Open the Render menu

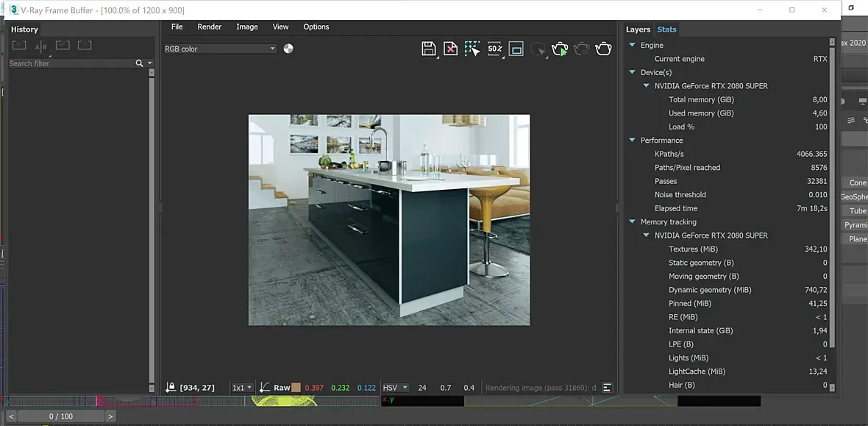point(209,26)
